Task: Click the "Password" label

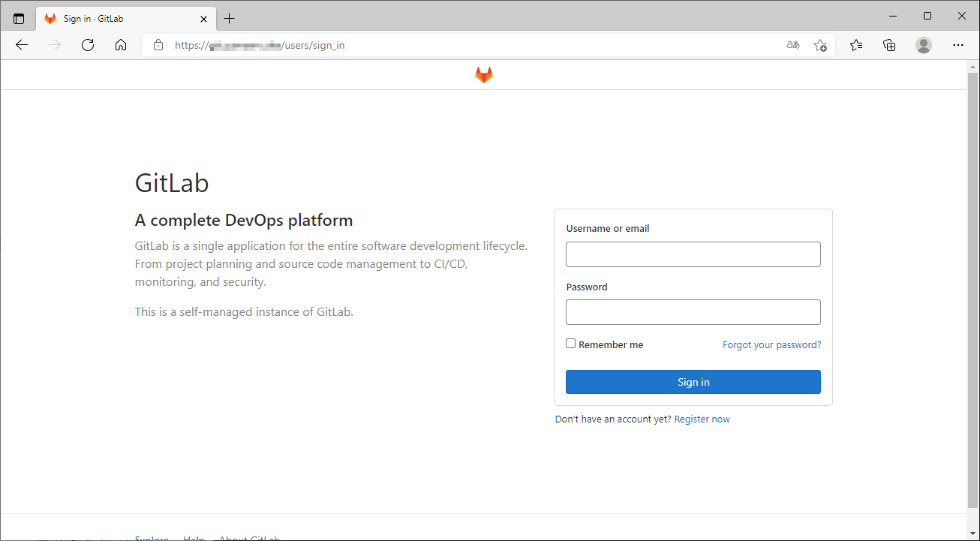Action: point(587,287)
